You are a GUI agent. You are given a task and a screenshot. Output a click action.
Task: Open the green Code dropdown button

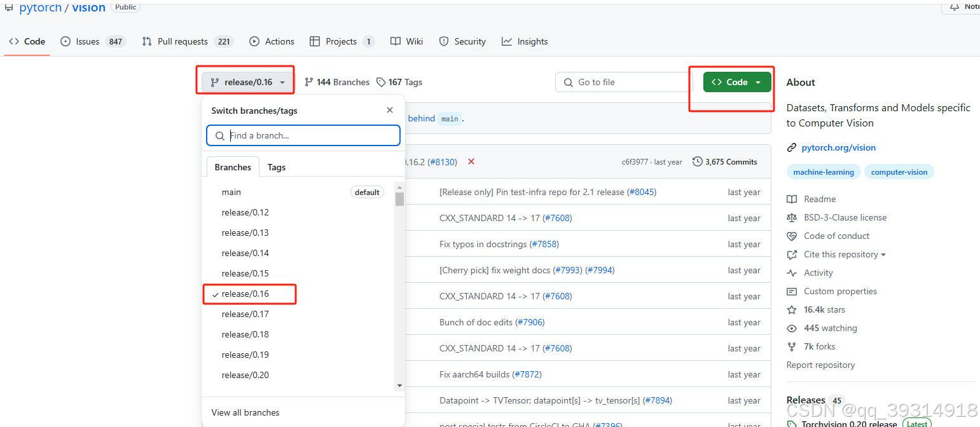[x=736, y=82]
